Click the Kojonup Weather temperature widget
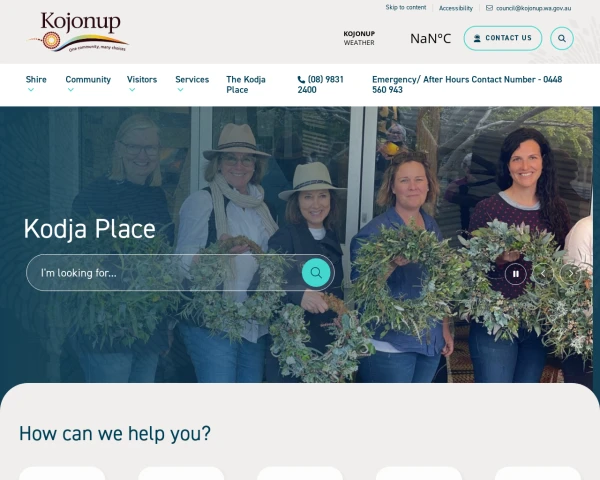Screen dimensions: 600x480 pos(397,38)
